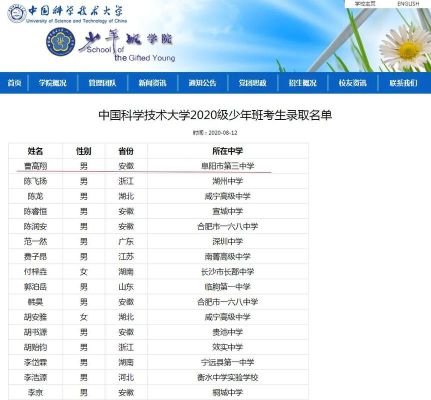
Task: Select the name 胡安雅
Action: click(35, 317)
